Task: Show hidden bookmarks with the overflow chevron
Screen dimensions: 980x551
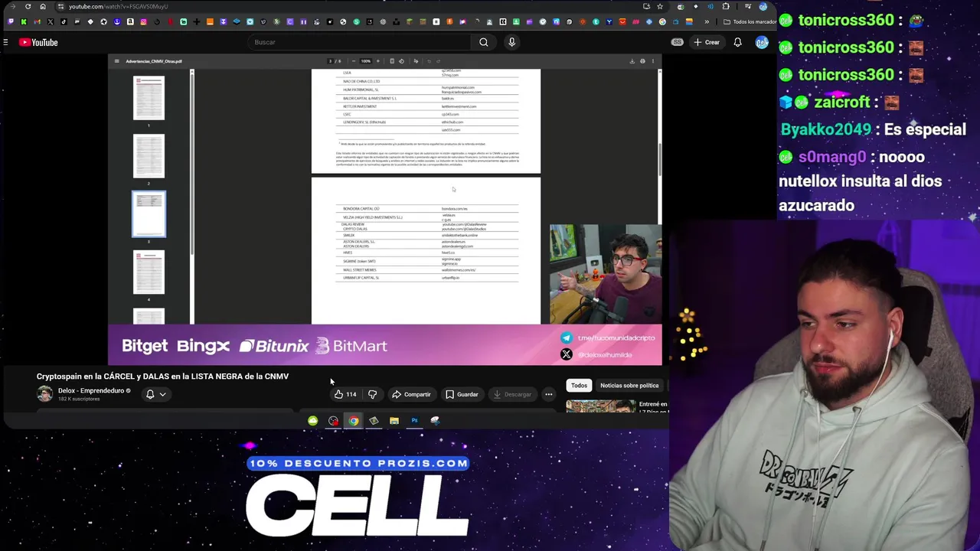Action: [x=707, y=21]
